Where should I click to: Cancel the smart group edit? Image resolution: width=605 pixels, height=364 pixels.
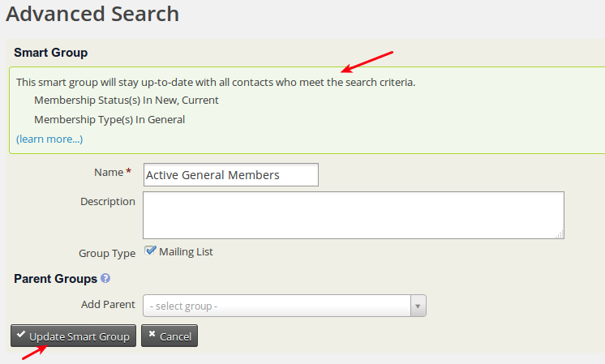pos(169,336)
